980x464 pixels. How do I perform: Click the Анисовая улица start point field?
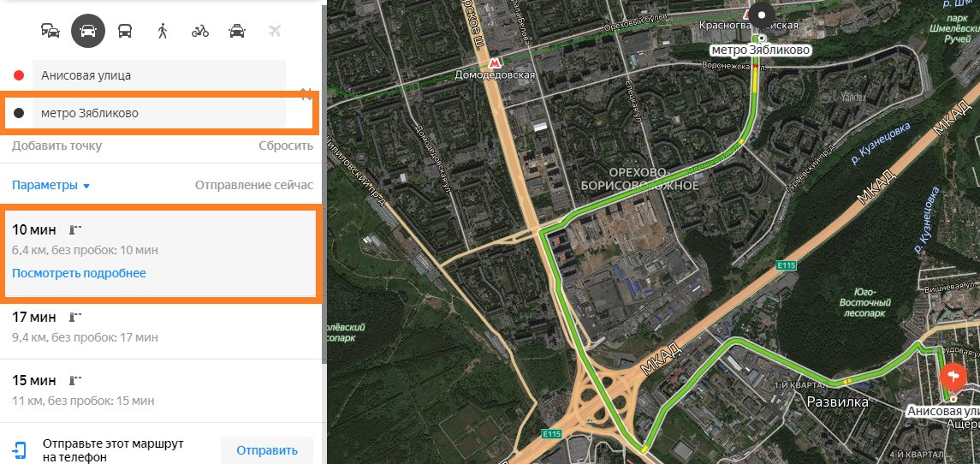click(x=158, y=75)
